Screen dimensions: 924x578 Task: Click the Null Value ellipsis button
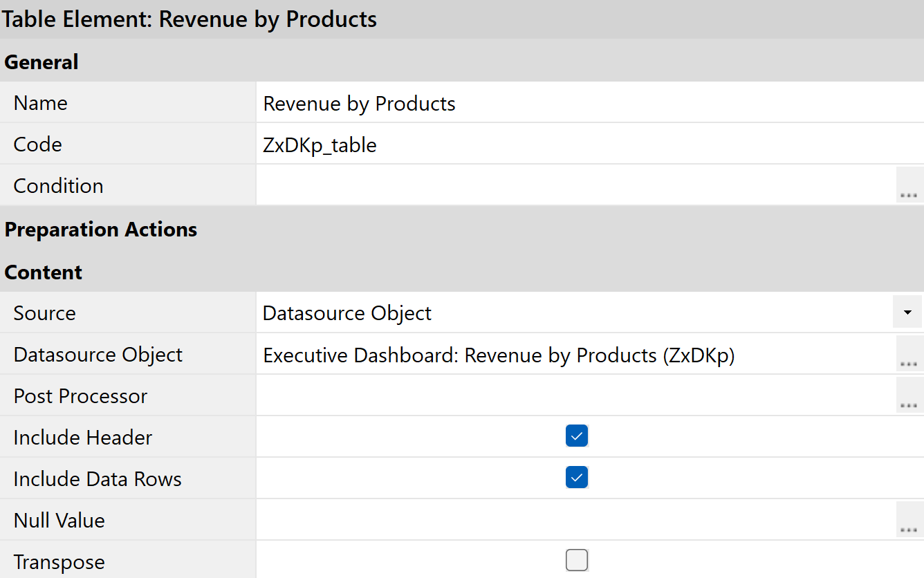[x=909, y=520]
